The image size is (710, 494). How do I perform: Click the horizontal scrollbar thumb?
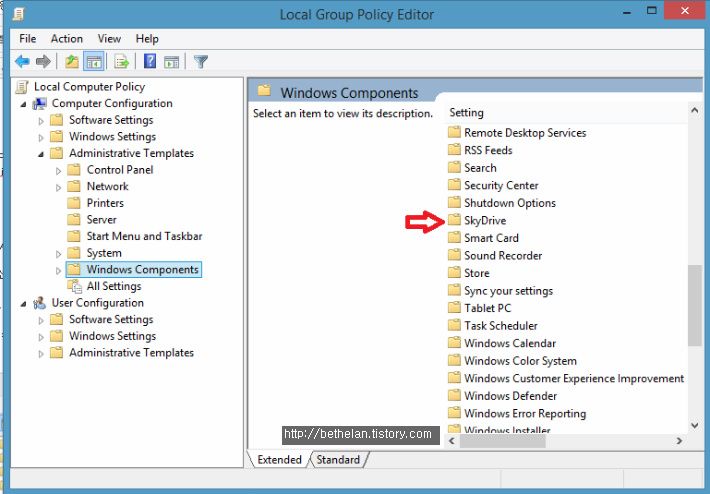(503, 441)
